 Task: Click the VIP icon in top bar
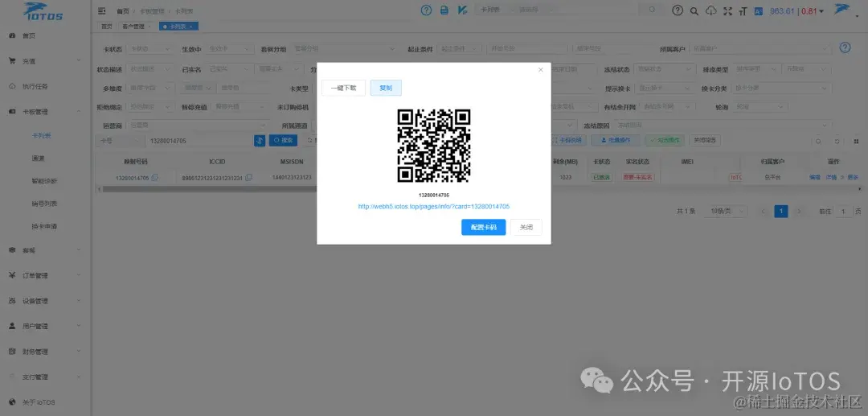tap(462, 10)
